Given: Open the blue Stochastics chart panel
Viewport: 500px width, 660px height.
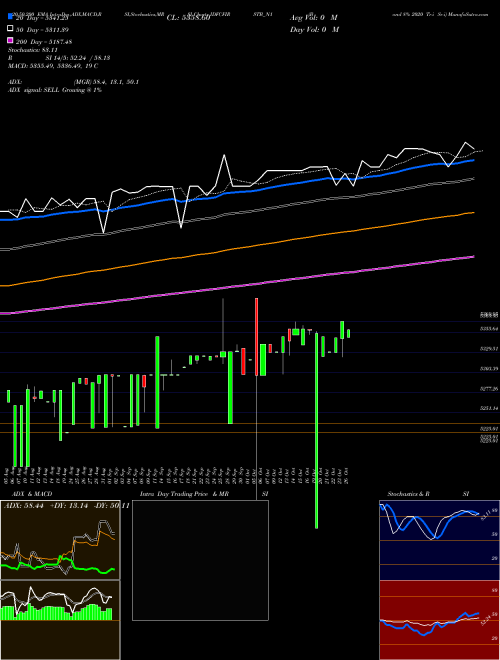Looking at the screenshot, I should [439, 540].
